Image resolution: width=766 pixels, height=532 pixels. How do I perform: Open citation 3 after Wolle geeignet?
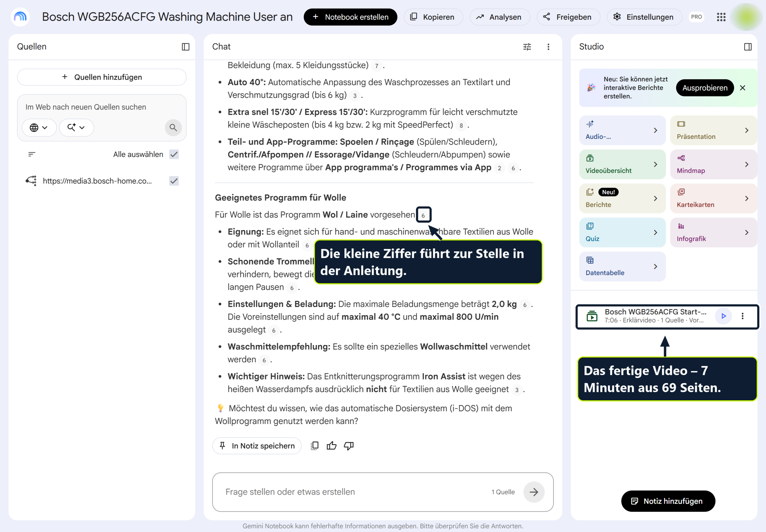click(516, 390)
